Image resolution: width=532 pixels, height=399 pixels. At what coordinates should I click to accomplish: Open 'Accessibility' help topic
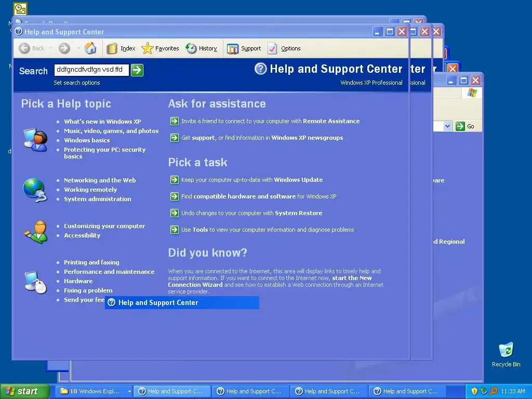[x=82, y=235]
